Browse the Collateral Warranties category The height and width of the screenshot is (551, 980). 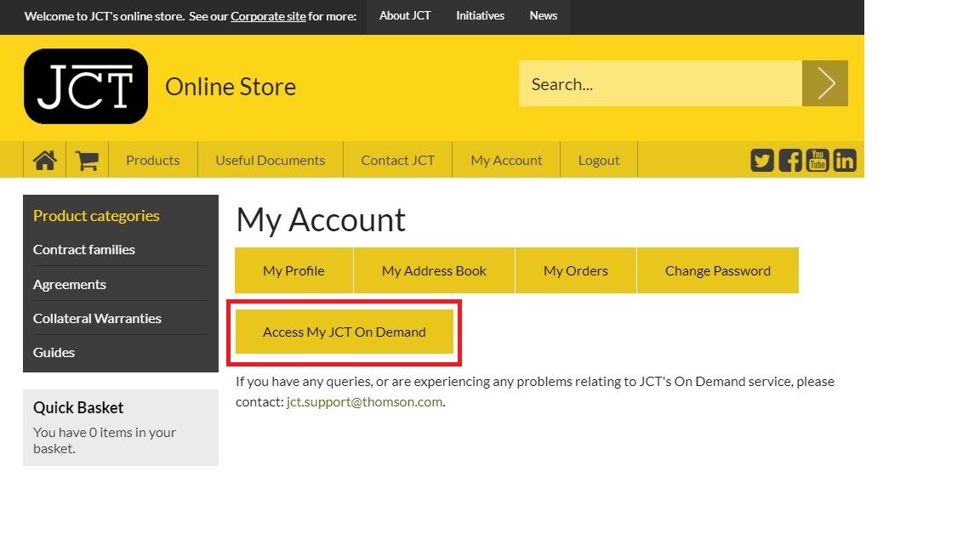[x=97, y=318]
